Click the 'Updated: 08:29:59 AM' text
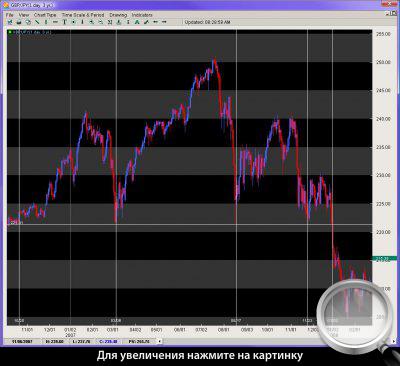The image size is (400, 366). (x=207, y=22)
